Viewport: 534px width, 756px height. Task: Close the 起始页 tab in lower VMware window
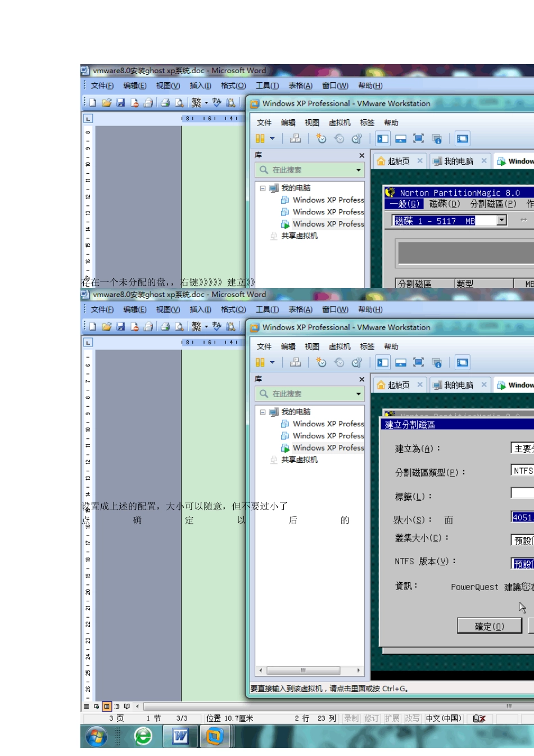[420, 385]
